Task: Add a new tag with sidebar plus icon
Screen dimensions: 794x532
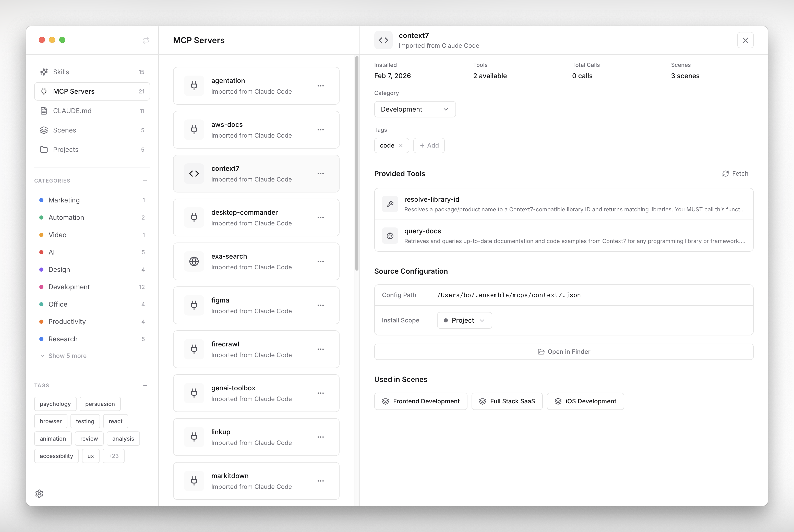Action: (x=145, y=385)
